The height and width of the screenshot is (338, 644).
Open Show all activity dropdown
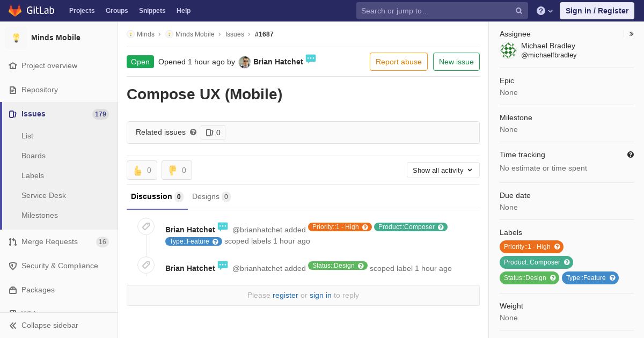443,170
